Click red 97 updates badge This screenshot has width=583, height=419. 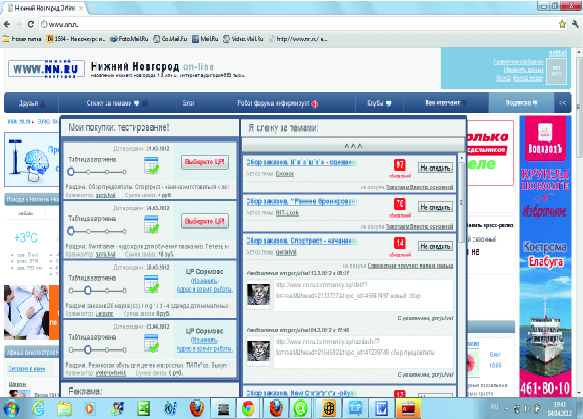pos(400,165)
